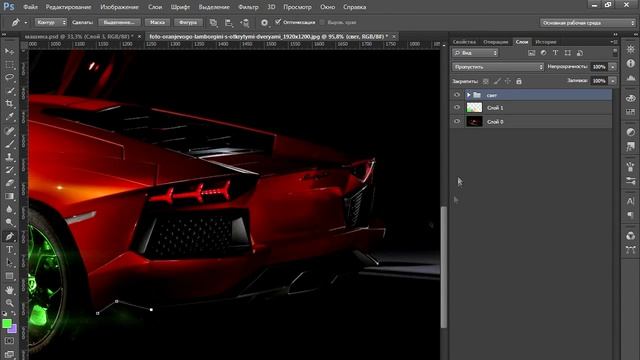The width and height of the screenshot is (640, 360).
Task: Open the 'Контур' mode dropdown
Action: pos(51,22)
